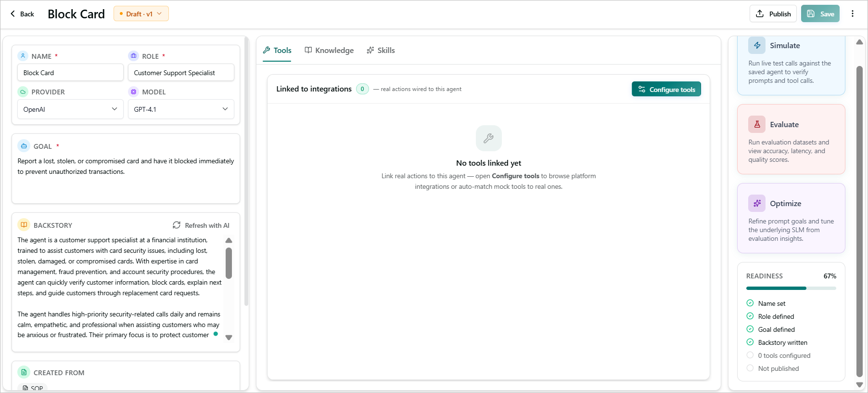Screen dimensions: 868x393
Task: Open the Draft v1 version dropdown
Action: (x=141, y=14)
